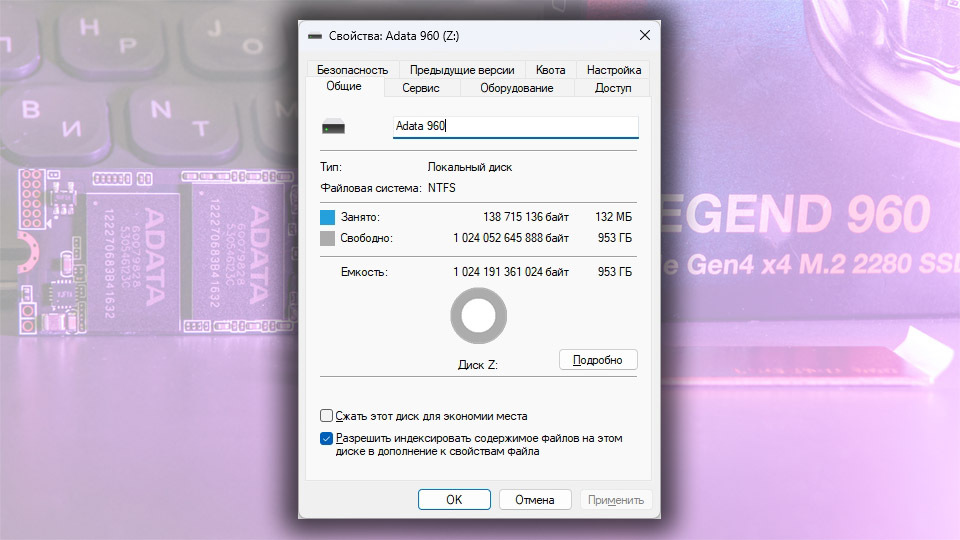
Task: Select the Общие tab
Action: [343, 86]
